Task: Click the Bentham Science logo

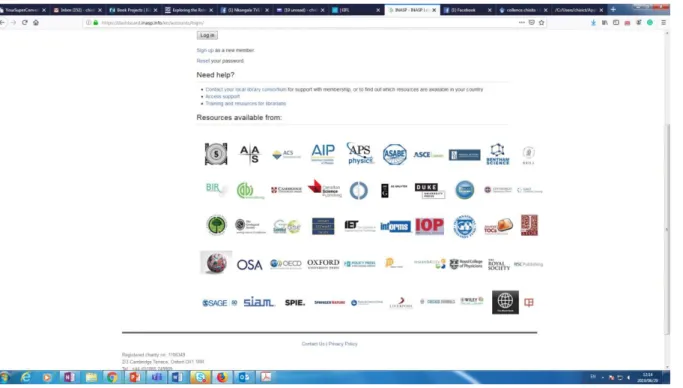Action: pos(497,154)
